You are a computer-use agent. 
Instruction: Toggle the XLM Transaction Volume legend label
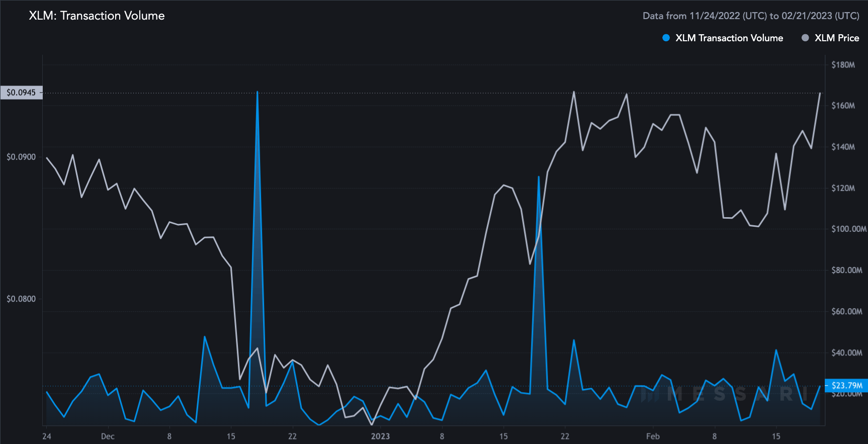click(x=729, y=38)
